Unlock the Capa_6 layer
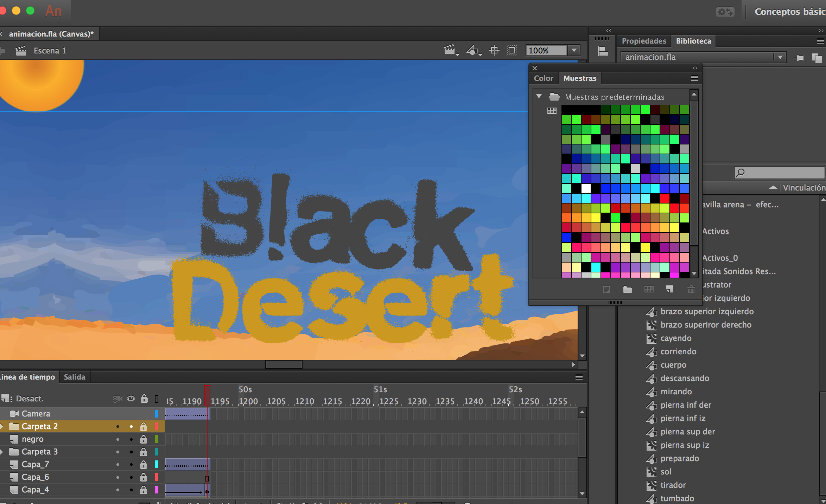 (144, 477)
